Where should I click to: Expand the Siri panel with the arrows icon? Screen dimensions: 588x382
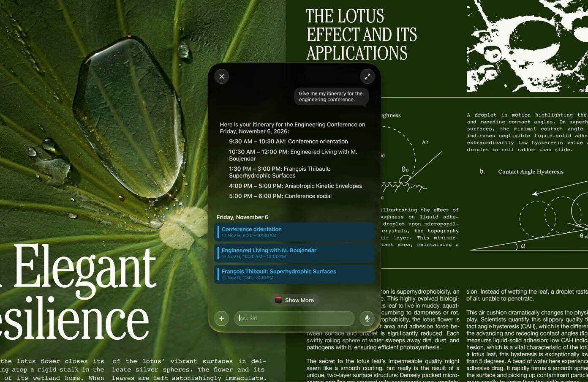[367, 76]
